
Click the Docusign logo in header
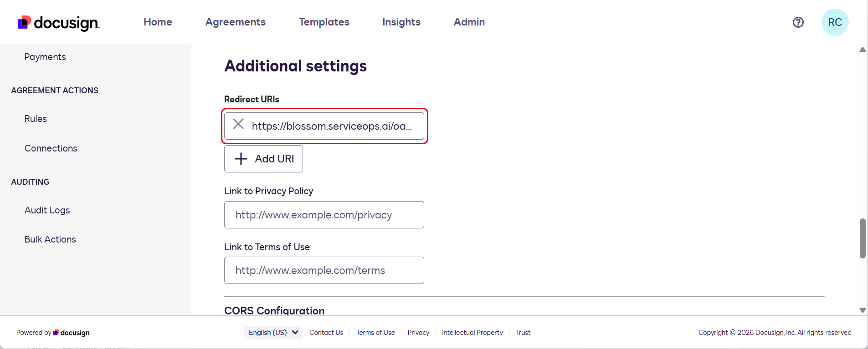[x=58, y=22]
